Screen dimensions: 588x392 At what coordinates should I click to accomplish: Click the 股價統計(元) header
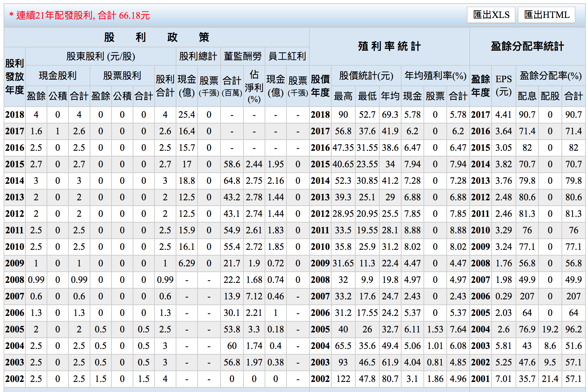pyautogui.click(x=366, y=76)
